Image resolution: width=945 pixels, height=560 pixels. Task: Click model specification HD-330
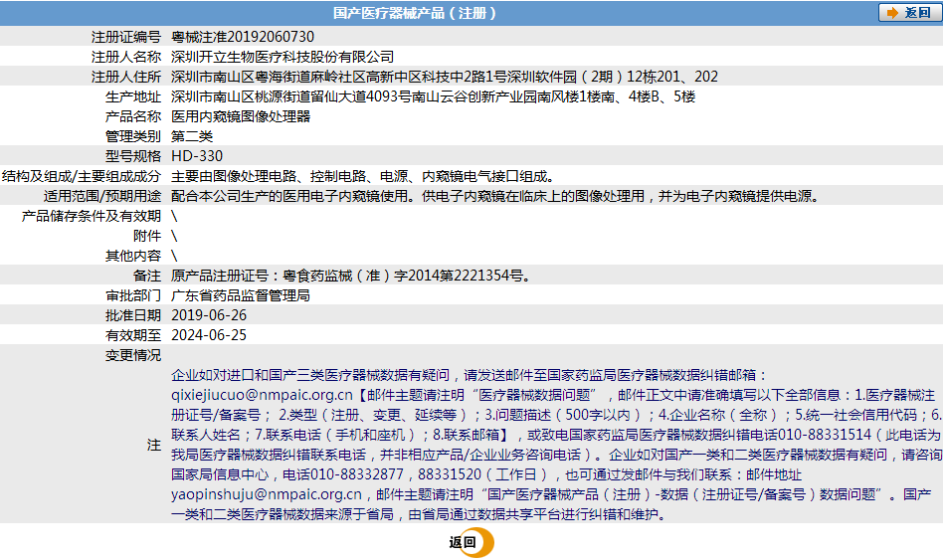click(197, 156)
